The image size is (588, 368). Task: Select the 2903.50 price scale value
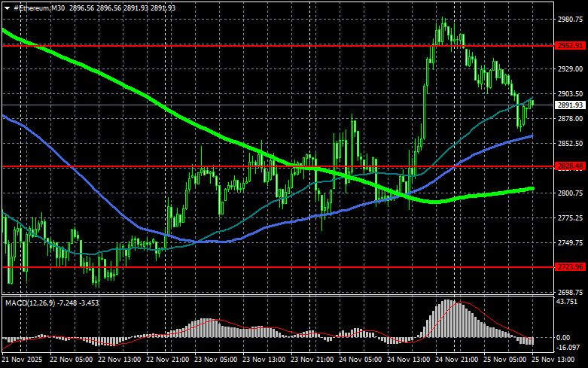tap(571, 93)
